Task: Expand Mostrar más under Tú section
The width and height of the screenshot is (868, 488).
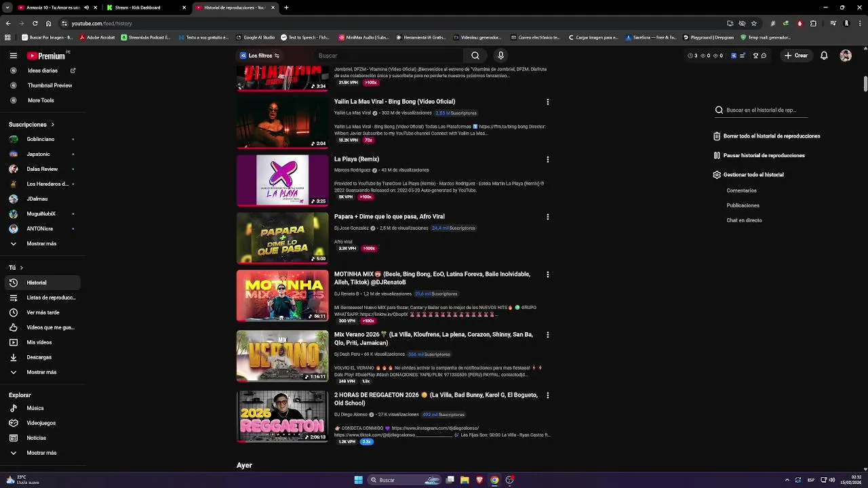Action: [41, 372]
